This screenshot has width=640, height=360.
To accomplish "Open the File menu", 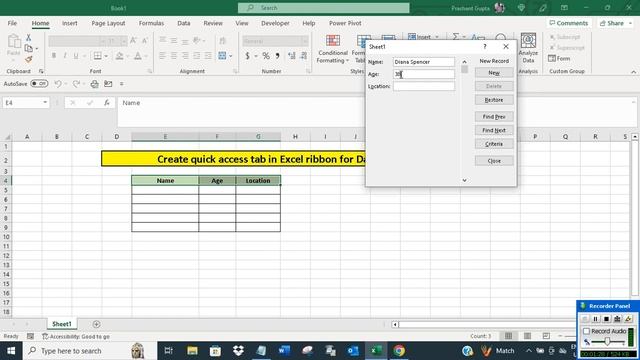I will click(x=12, y=23).
